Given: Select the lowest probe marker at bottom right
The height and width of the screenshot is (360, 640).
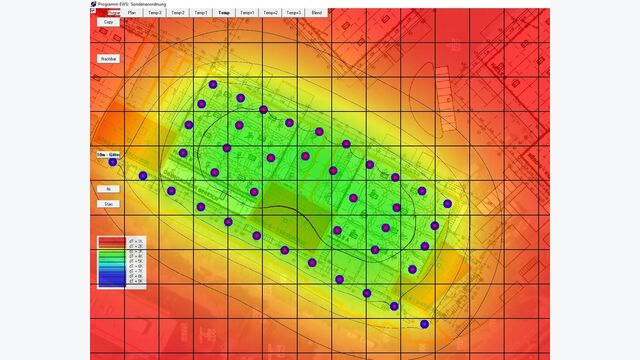Looking at the screenshot, I should 424,324.
